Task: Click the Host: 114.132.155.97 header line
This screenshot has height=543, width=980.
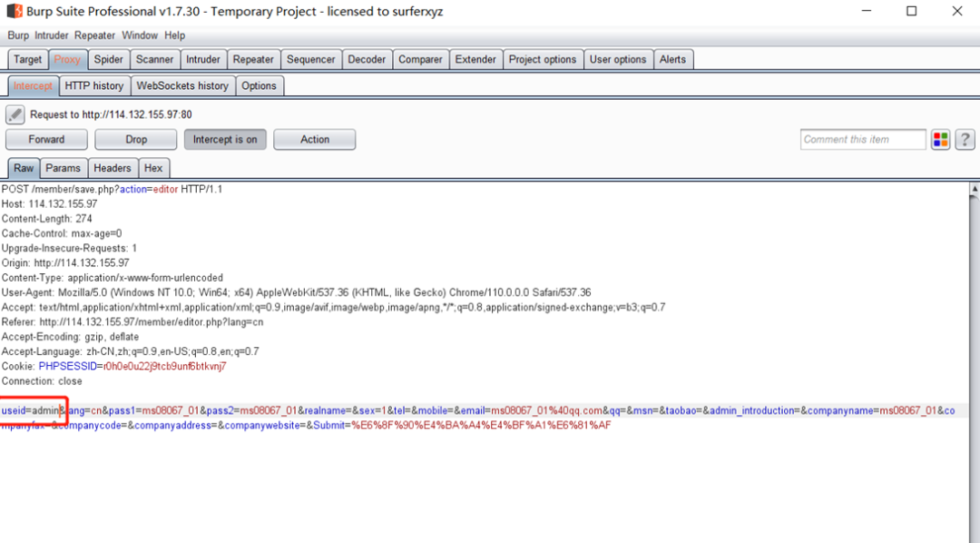Action: pos(49,204)
